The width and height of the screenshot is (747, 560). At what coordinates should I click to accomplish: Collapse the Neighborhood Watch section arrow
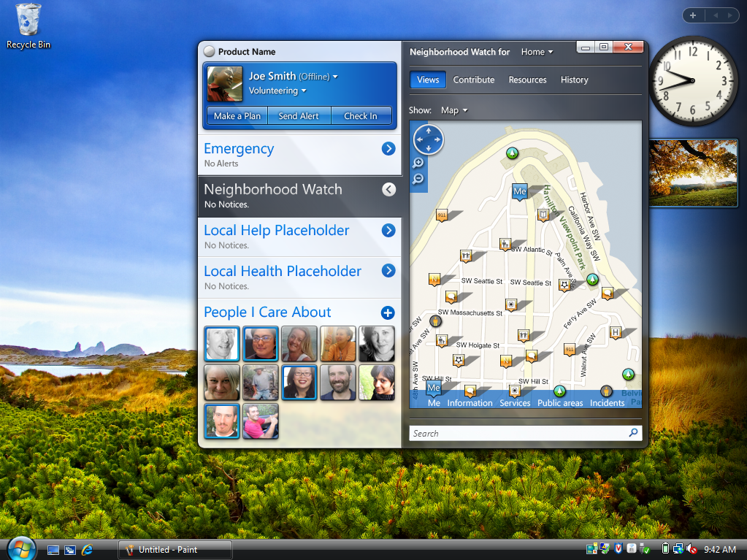click(388, 190)
